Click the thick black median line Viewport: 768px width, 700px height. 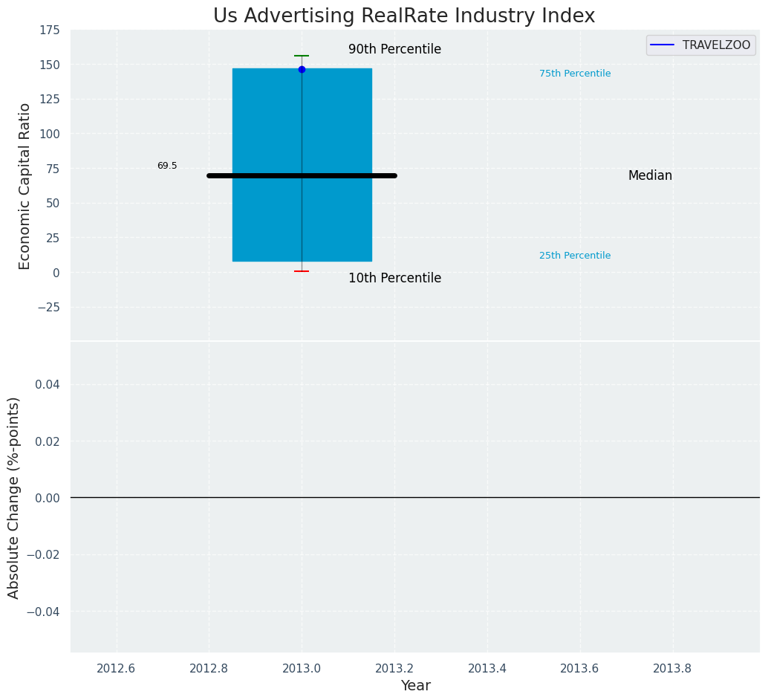[x=302, y=175]
